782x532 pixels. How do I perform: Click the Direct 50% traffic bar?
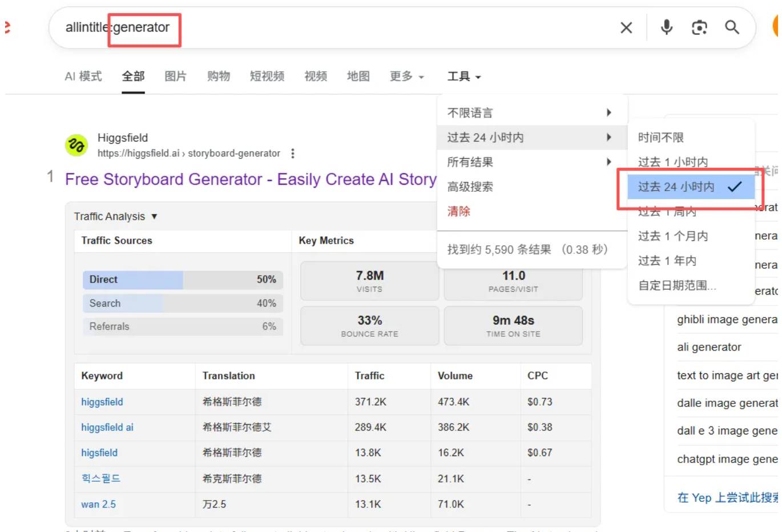pos(183,280)
